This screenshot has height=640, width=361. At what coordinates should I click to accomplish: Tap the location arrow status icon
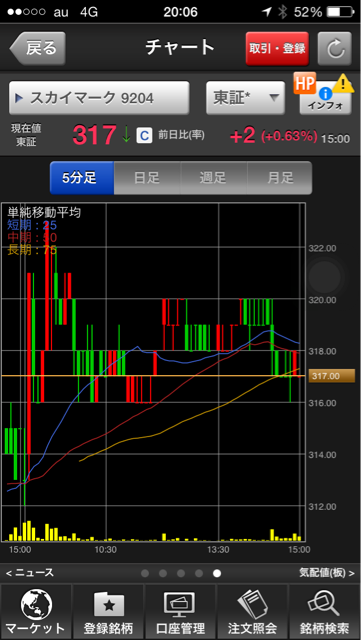tap(267, 12)
